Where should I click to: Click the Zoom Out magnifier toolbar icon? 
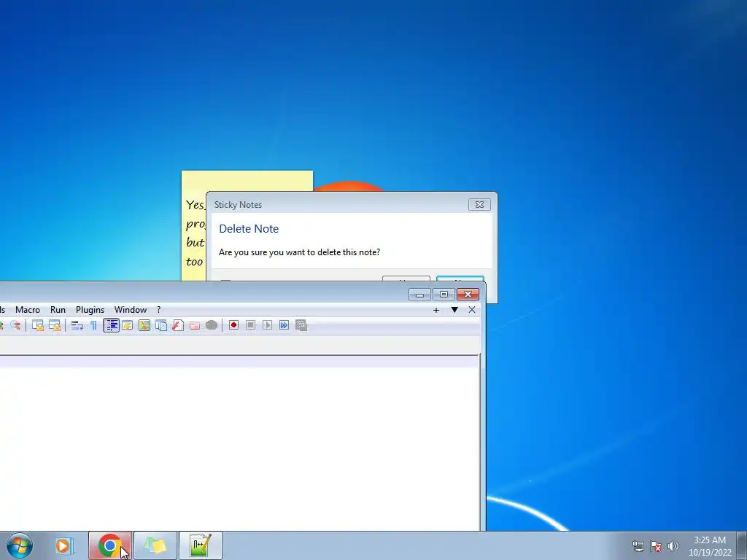(15, 325)
